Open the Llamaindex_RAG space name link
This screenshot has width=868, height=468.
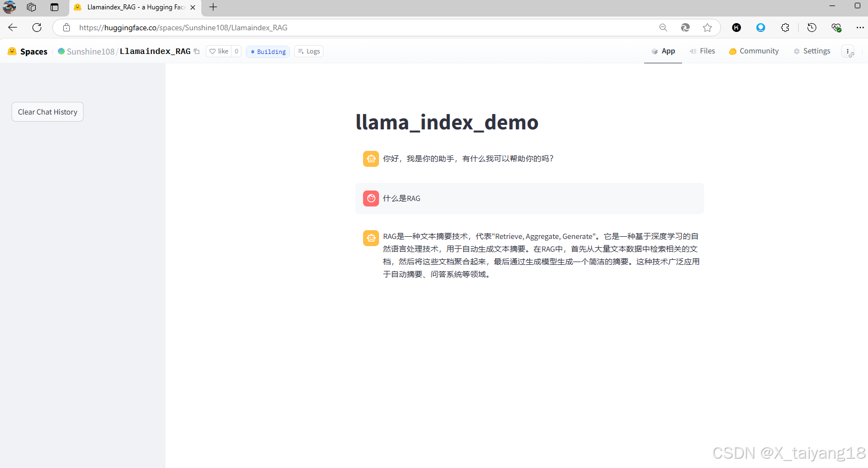(x=155, y=51)
